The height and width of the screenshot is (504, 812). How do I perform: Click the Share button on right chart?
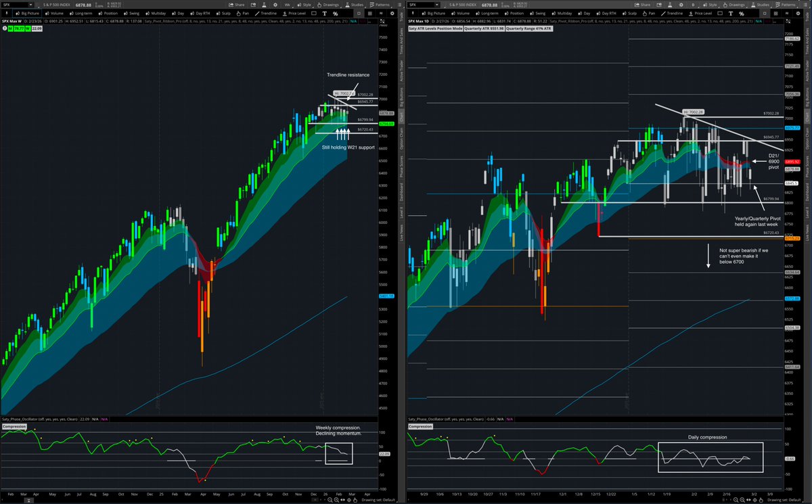coord(643,5)
